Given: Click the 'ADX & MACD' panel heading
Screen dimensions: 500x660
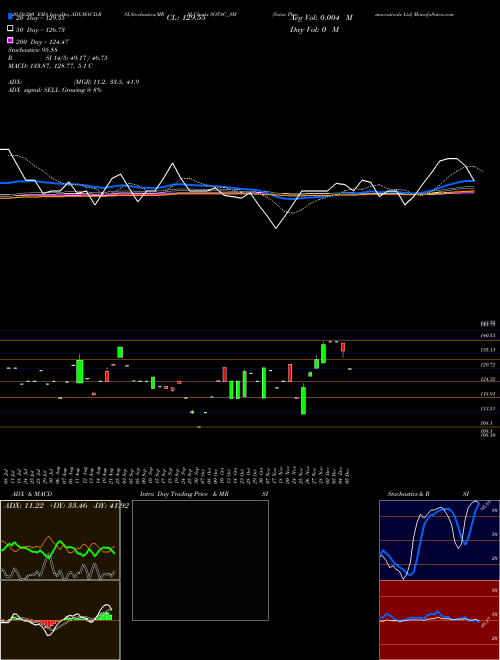Looking at the screenshot, I should tap(32, 494).
